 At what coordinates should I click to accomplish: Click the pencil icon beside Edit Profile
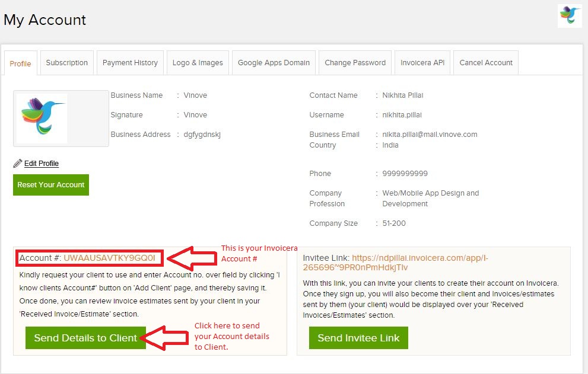click(18, 164)
